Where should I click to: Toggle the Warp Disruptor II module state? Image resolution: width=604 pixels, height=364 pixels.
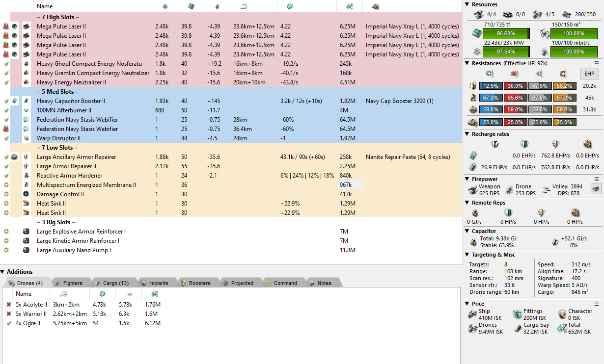(x=6, y=138)
